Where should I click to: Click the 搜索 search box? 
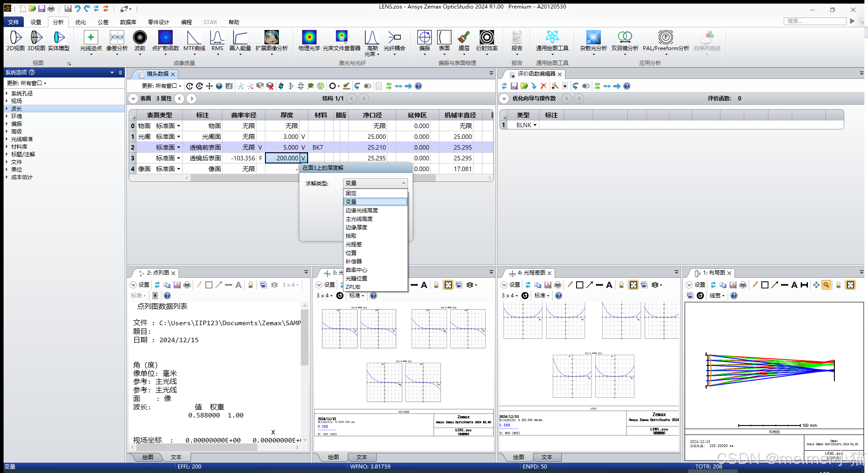(x=815, y=21)
